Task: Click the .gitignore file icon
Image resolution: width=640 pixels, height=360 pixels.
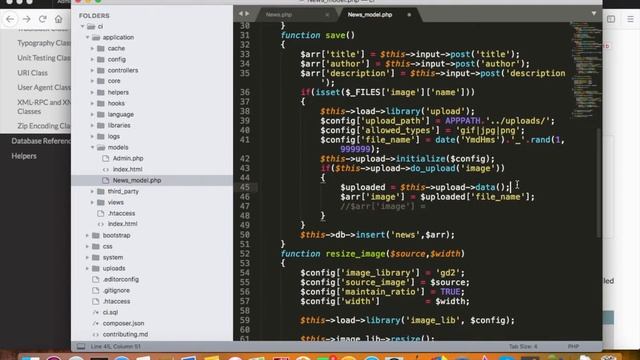Action: pyautogui.click(x=96, y=291)
